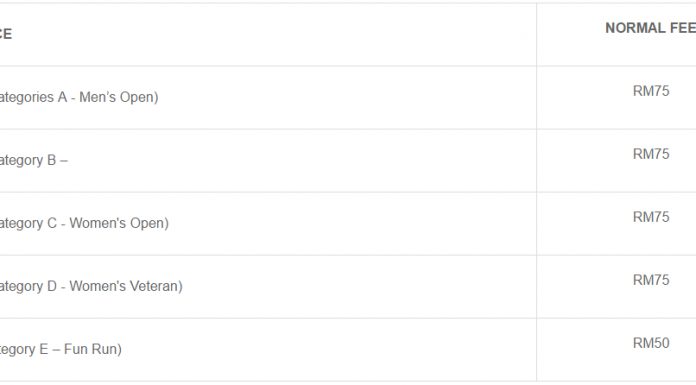Click the 'ategory B –' row label
The width and height of the screenshot is (696, 385).
[x=34, y=160]
